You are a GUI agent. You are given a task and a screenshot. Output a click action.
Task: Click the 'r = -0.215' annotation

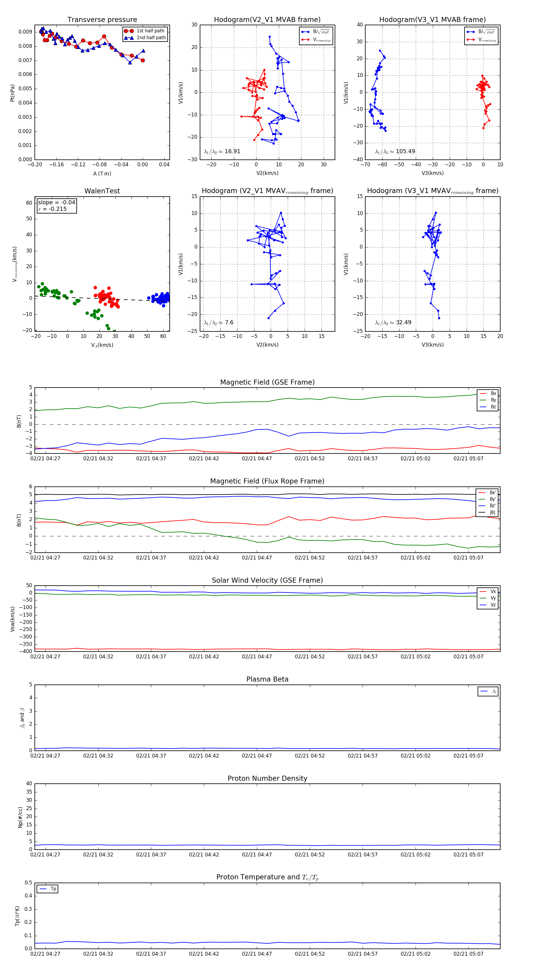pos(53,209)
